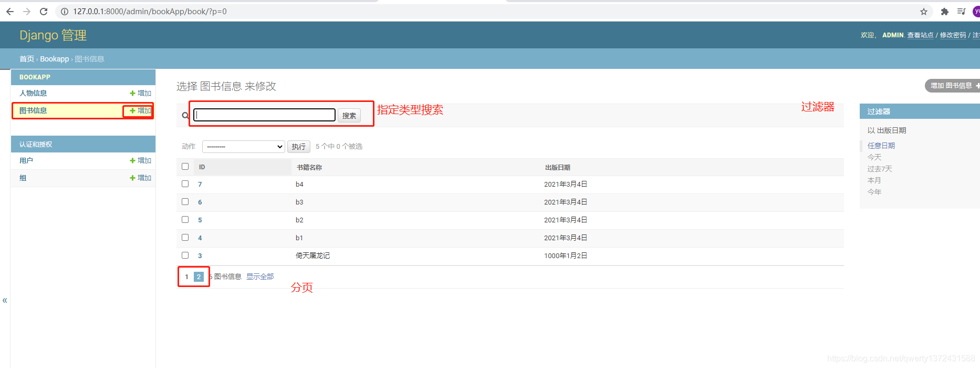Open book record with ID 7
The image size is (980, 368).
(200, 185)
